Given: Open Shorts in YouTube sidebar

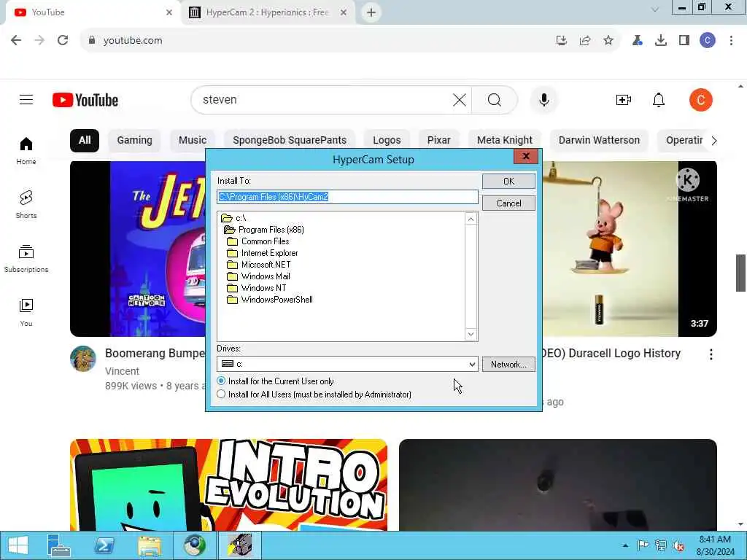Looking at the screenshot, I should point(26,205).
